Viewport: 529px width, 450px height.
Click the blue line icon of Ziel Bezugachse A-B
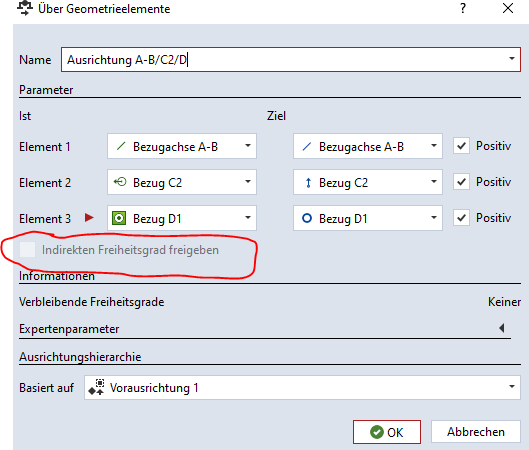306,147
